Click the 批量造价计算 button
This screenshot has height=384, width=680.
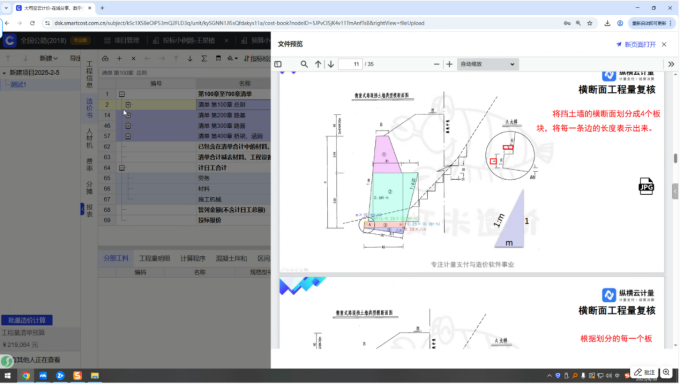coord(27,320)
